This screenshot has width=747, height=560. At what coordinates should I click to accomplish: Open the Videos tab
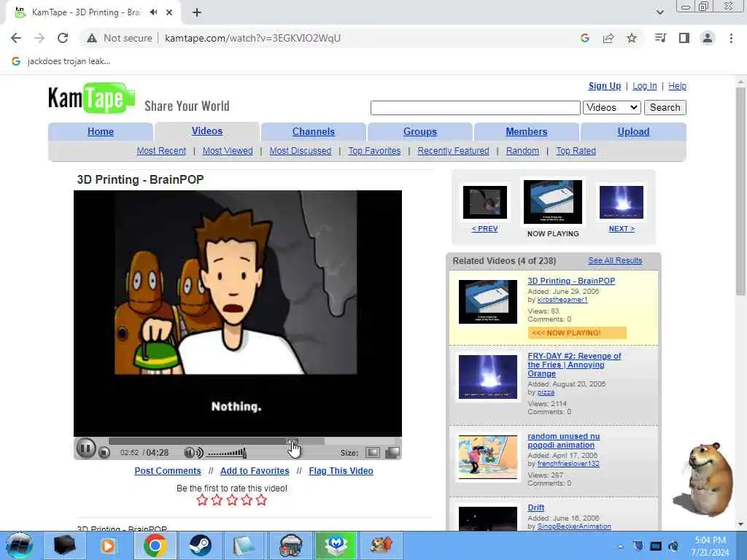click(207, 131)
